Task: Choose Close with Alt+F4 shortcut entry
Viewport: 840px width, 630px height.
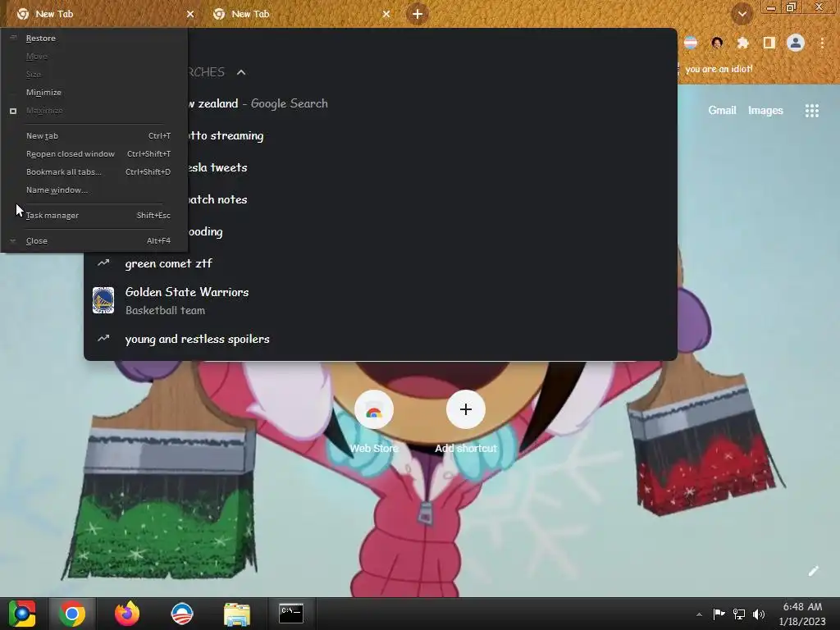Action: pos(94,241)
